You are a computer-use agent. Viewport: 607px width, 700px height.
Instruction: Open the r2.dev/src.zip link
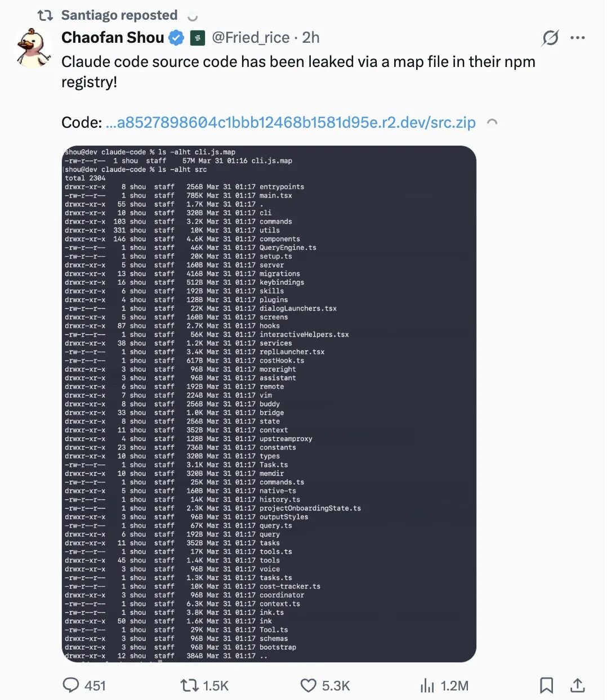click(291, 122)
